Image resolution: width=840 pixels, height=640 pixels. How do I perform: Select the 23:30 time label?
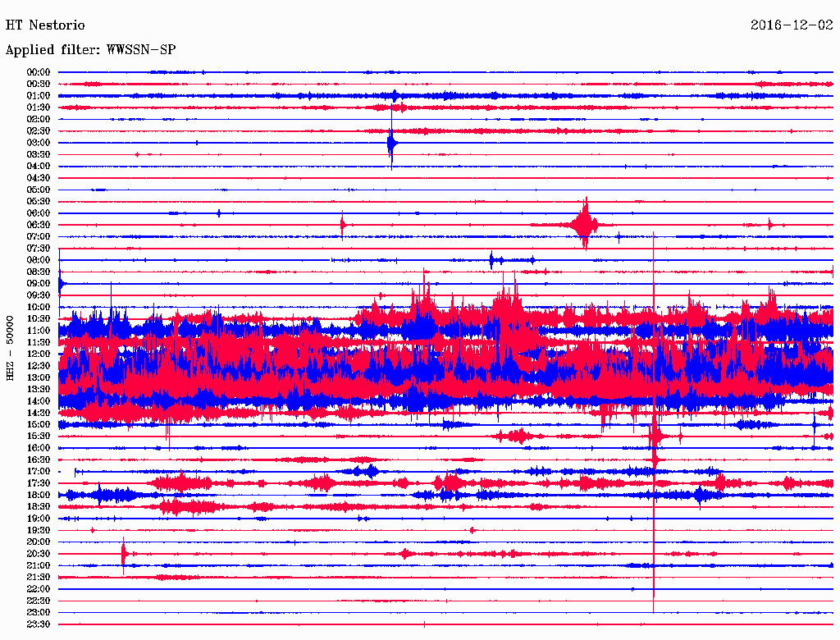tap(39, 624)
